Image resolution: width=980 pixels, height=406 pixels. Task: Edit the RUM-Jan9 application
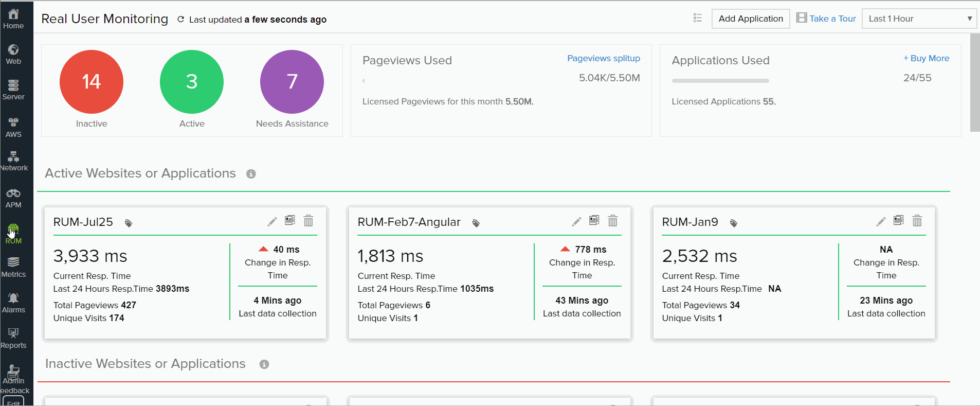[x=881, y=221]
